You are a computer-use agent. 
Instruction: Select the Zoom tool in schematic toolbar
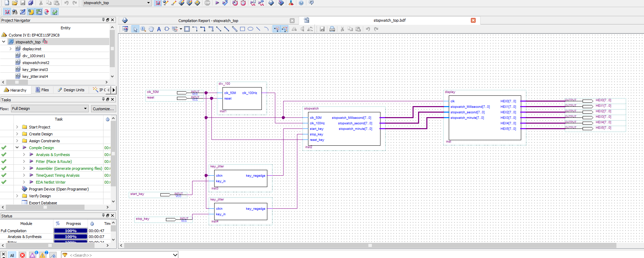143,29
